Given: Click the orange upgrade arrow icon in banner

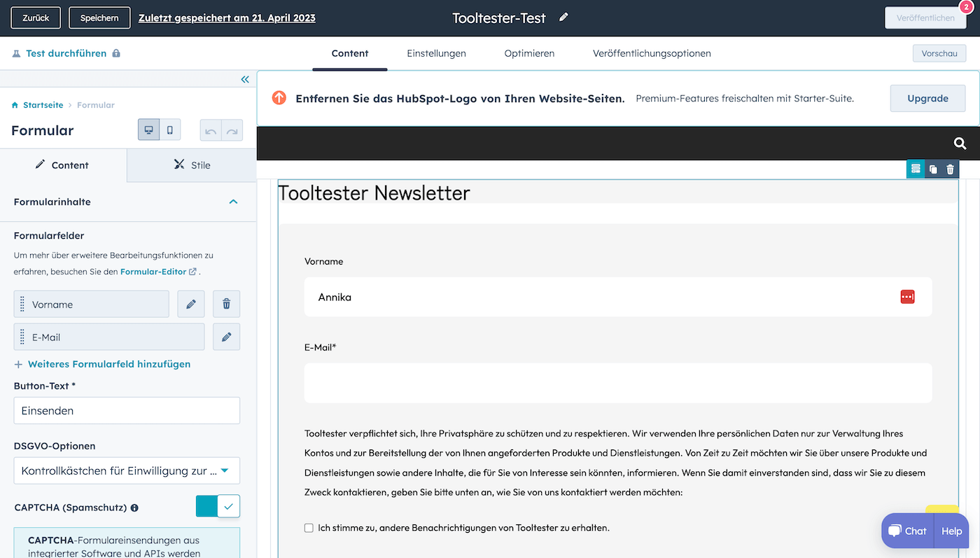Looking at the screenshot, I should pos(279,98).
